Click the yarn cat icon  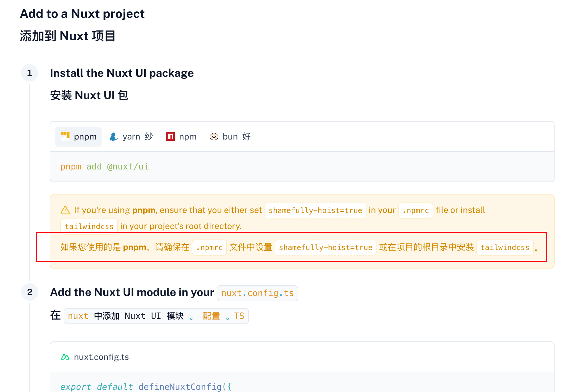pyautogui.click(x=114, y=136)
